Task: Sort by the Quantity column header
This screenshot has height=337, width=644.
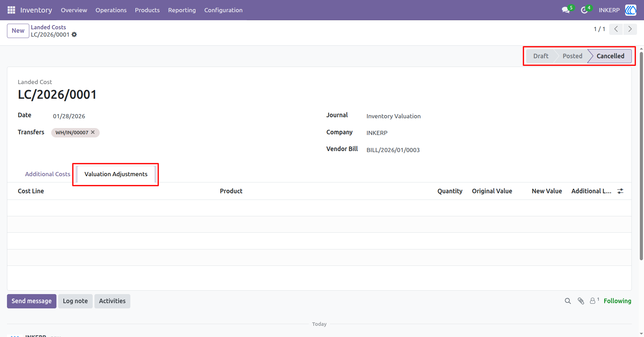Action: coord(450,191)
